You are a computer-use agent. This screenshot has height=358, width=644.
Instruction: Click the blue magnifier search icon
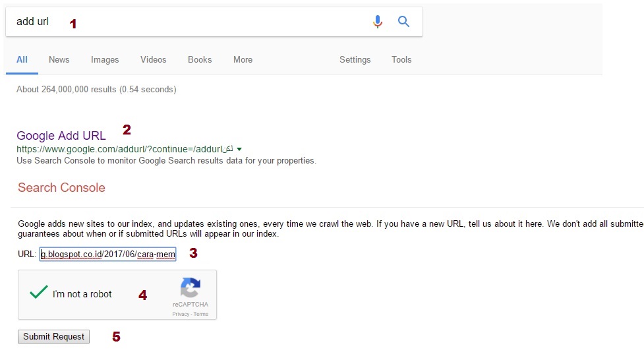[x=403, y=21]
